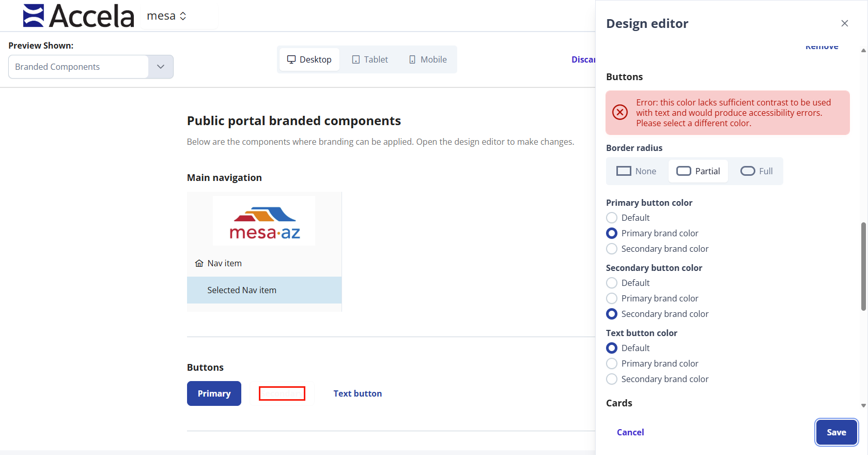The image size is (868, 455).
Task: Set Primary button color to Default
Action: click(x=612, y=218)
